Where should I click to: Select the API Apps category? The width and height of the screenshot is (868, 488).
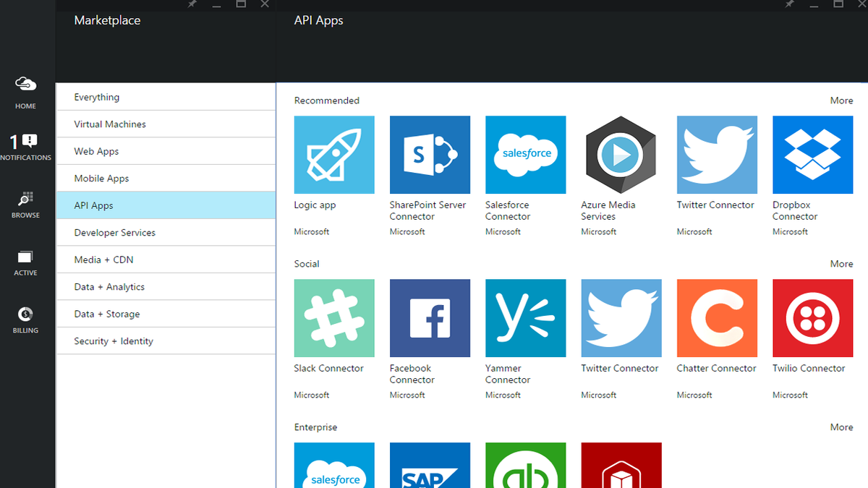(166, 205)
